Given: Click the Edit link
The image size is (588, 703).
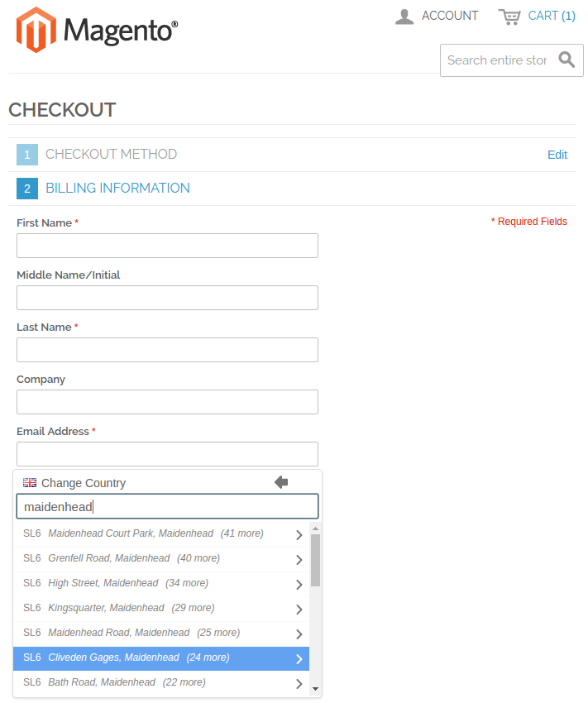Looking at the screenshot, I should [x=557, y=155].
